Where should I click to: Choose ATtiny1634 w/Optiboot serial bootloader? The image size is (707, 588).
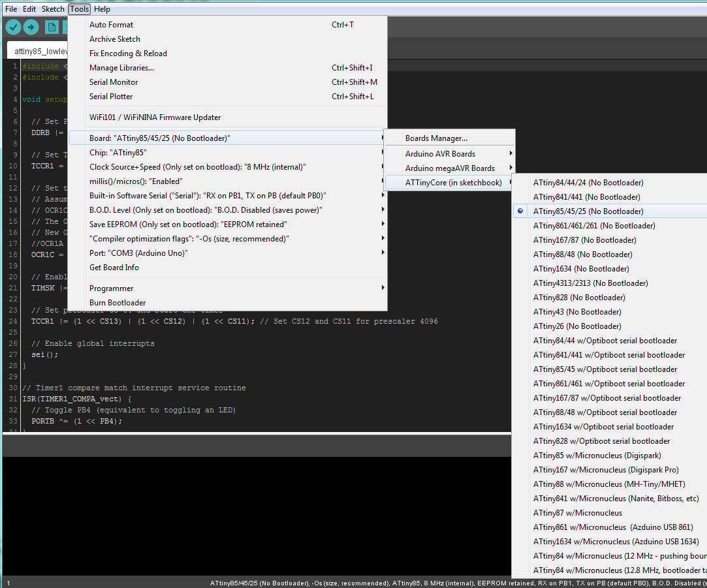point(610,427)
